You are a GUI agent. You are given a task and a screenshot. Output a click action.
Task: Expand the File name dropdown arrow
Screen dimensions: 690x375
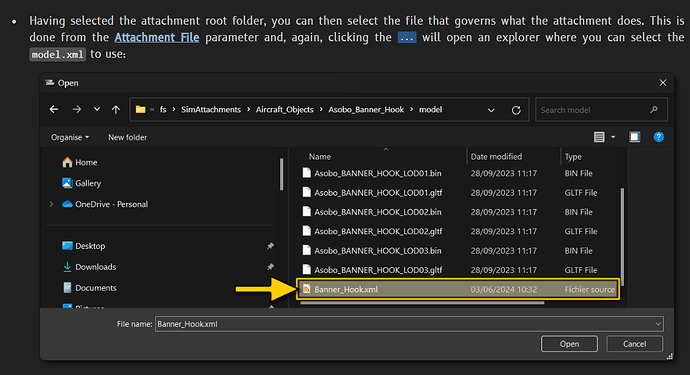point(658,324)
